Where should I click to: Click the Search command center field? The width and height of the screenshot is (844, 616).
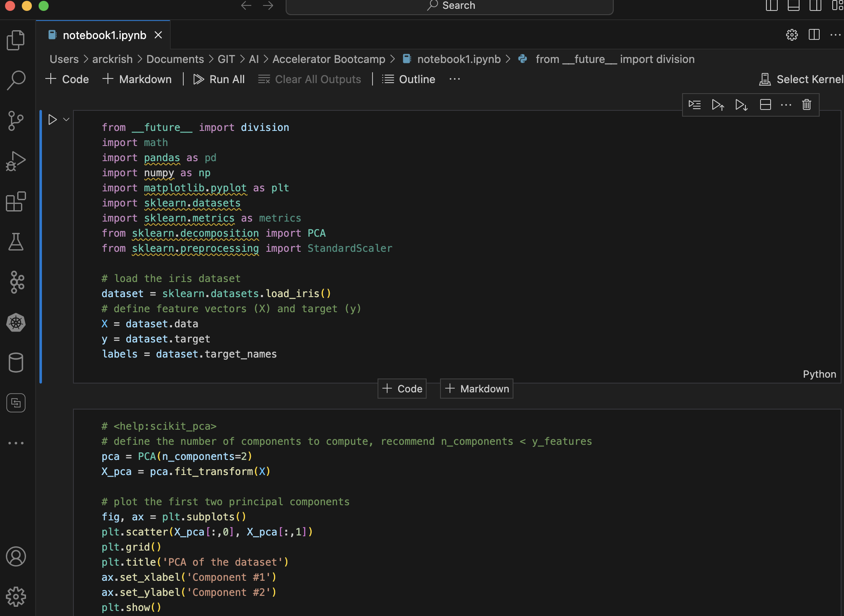449,6
